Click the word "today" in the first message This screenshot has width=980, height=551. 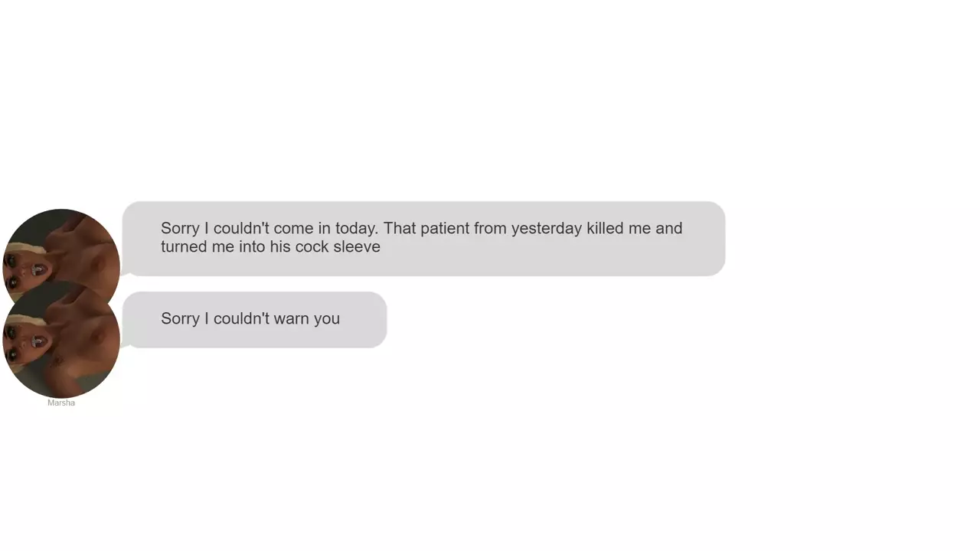(355, 228)
